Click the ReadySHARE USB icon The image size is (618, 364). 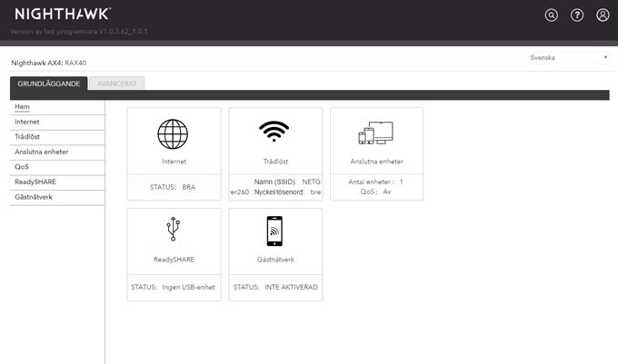pyautogui.click(x=173, y=229)
